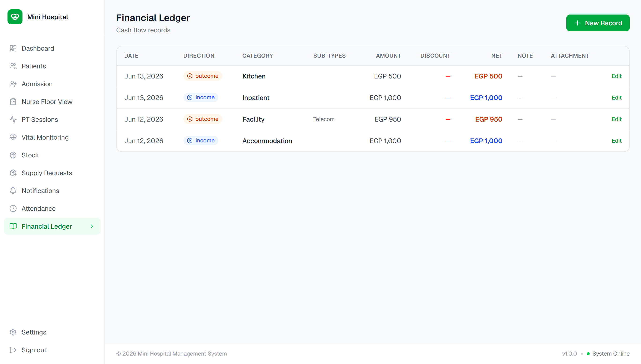Click the Settings gear icon
Viewport: 641px width, 364px height.
pyautogui.click(x=13, y=332)
